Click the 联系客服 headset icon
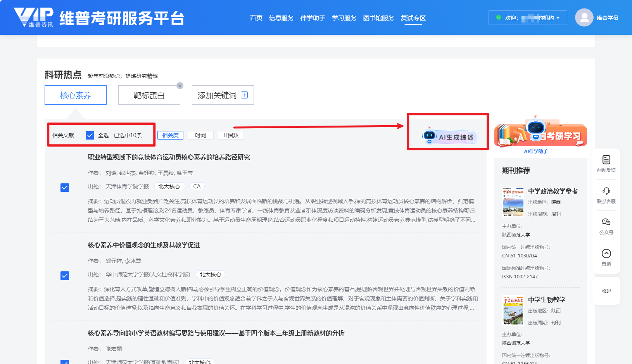This screenshot has width=632, height=364. (x=606, y=191)
